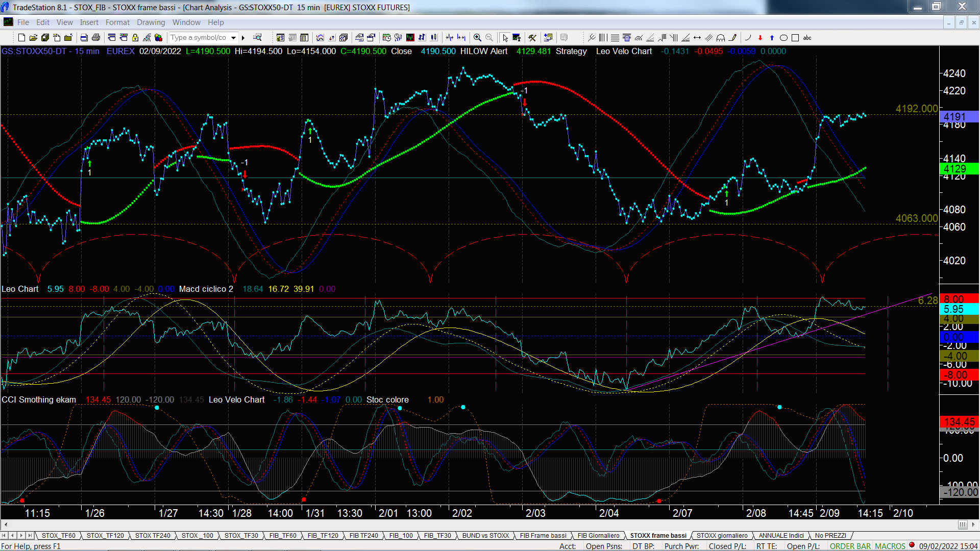Zoom out on the chart
This screenshot has width=980, height=551.
coord(489,38)
